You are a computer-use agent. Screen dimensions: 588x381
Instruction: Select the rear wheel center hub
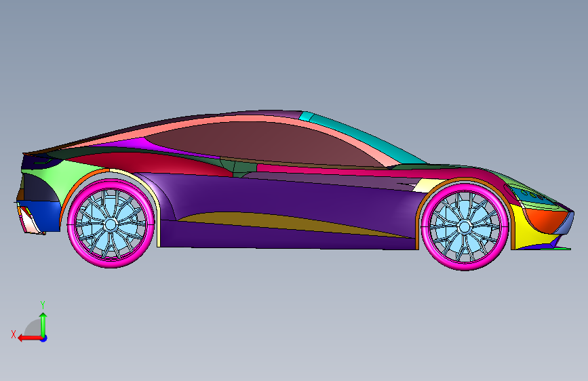point(111,224)
